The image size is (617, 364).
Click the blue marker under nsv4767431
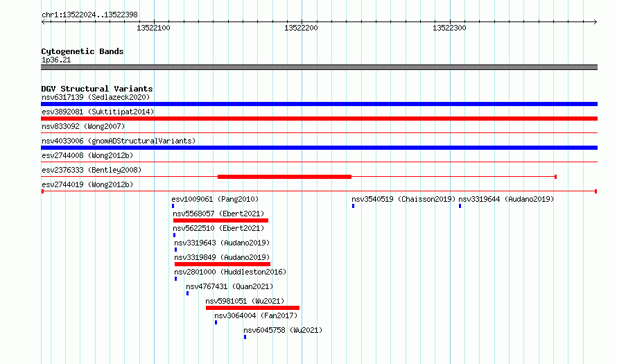pyautogui.click(x=188, y=293)
